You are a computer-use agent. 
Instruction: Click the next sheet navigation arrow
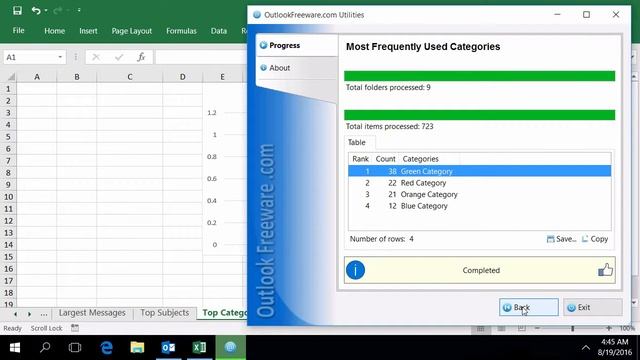(29, 314)
